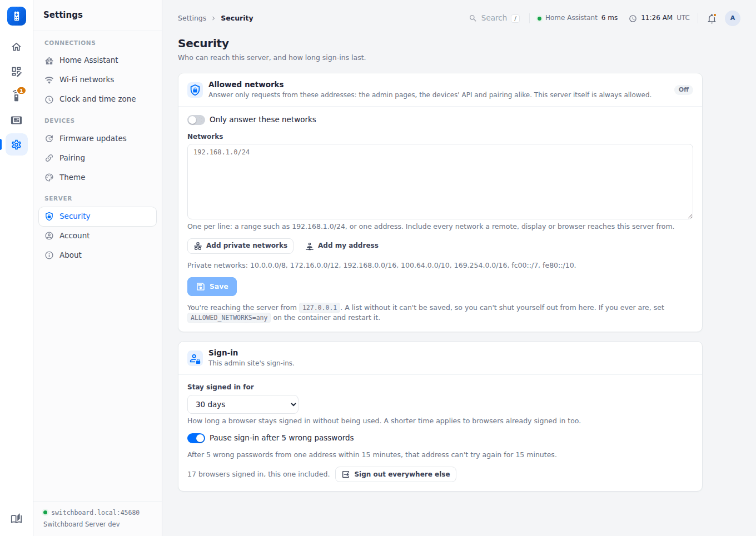Toggle Only answer these networks switch

pos(196,120)
